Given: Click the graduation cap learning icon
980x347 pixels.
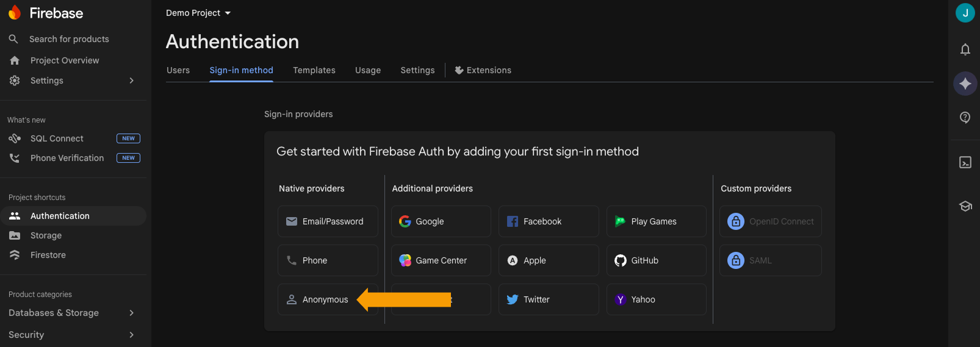Looking at the screenshot, I should click(x=965, y=206).
